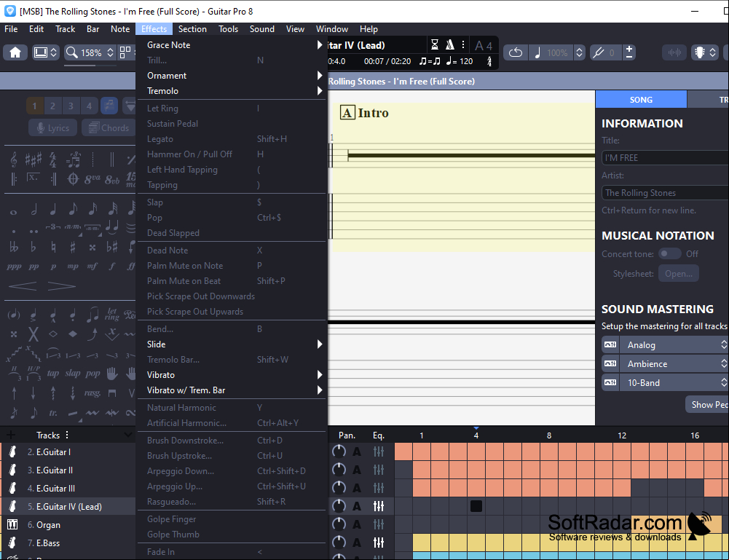Toggle the multivoice edit button
The width and height of the screenshot is (729, 560).
click(109, 106)
